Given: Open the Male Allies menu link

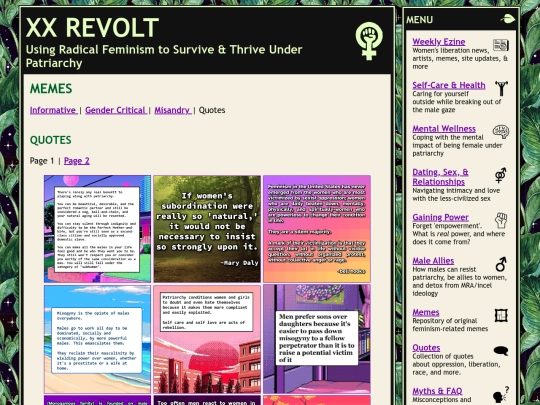Looking at the screenshot, I should (433, 261).
